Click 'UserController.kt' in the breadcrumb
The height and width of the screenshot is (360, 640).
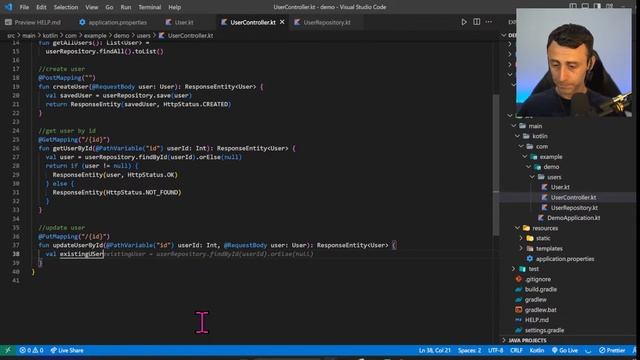click(190, 36)
